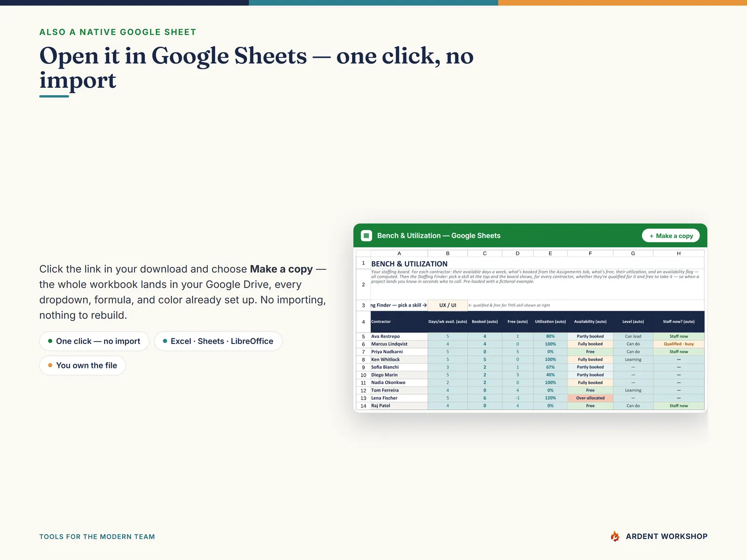Select the "Sofia Bianchi" contractor cell
Image resolution: width=747 pixels, height=560 pixels.
tap(399, 367)
